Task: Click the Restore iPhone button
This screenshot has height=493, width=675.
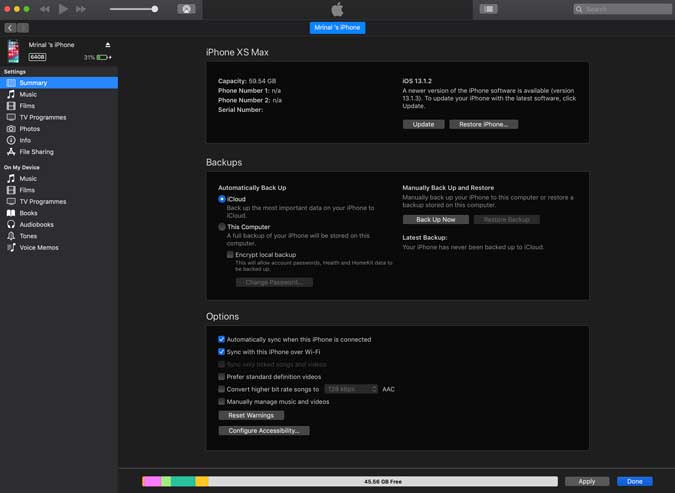Action: pyautogui.click(x=483, y=125)
